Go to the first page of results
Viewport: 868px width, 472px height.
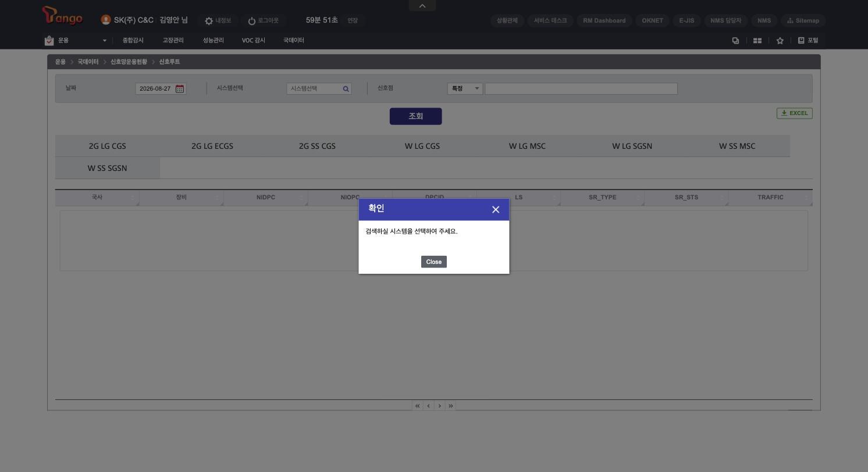click(x=417, y=406)
